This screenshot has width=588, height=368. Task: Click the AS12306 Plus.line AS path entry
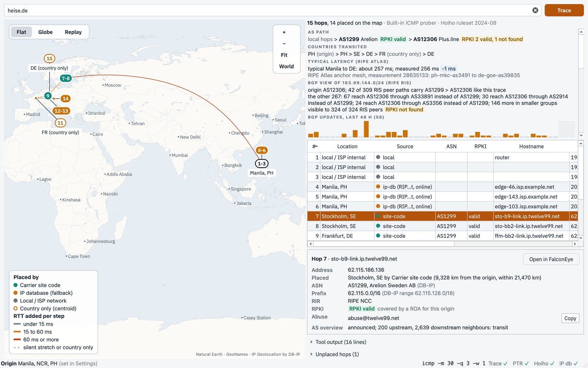436,39
